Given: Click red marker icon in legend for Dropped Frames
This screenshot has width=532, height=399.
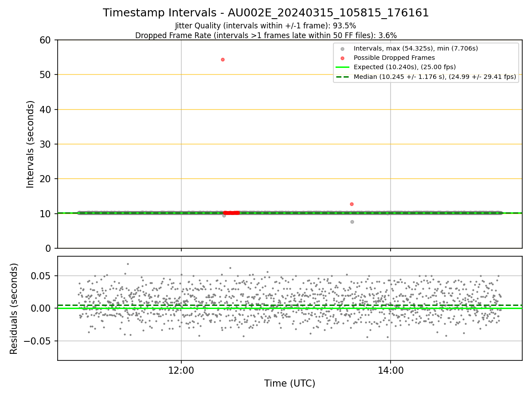Looking at the screenshot, I should pos(342,58).
